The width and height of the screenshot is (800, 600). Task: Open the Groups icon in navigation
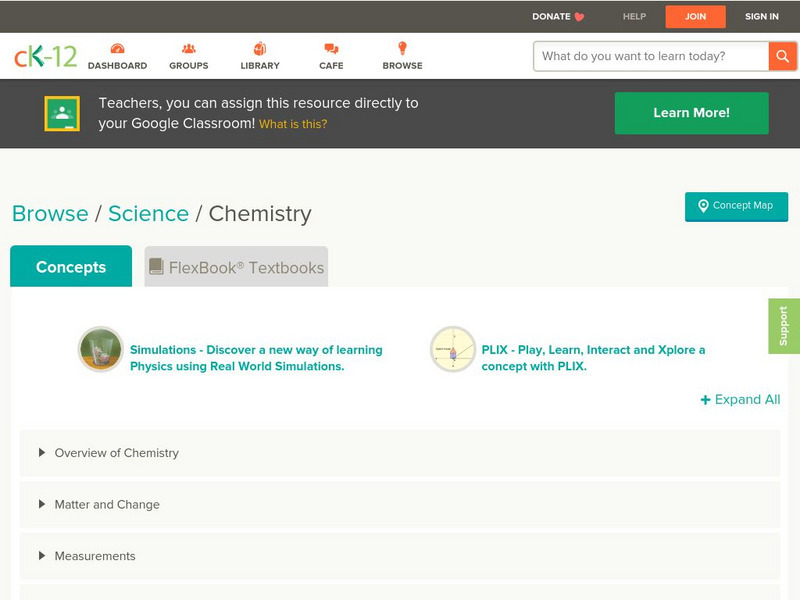coord(189,49)
